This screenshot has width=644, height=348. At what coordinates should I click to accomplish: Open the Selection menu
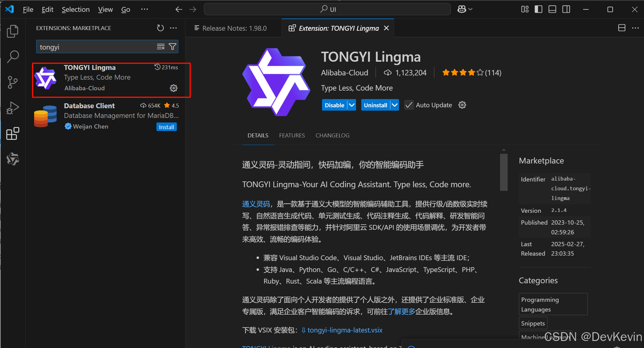[75, 9]
